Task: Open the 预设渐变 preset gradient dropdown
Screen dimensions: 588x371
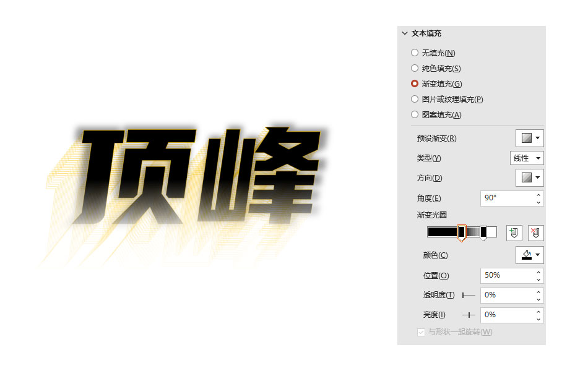Action: pyautogui.click(x=529, y=138)
